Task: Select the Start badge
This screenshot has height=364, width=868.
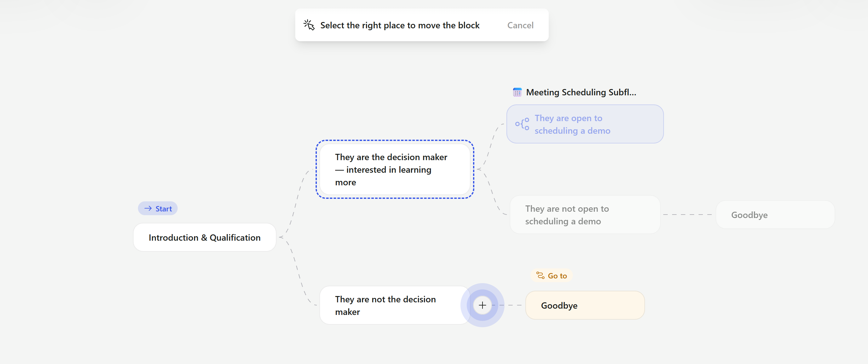Action: [x=158, y=209]
